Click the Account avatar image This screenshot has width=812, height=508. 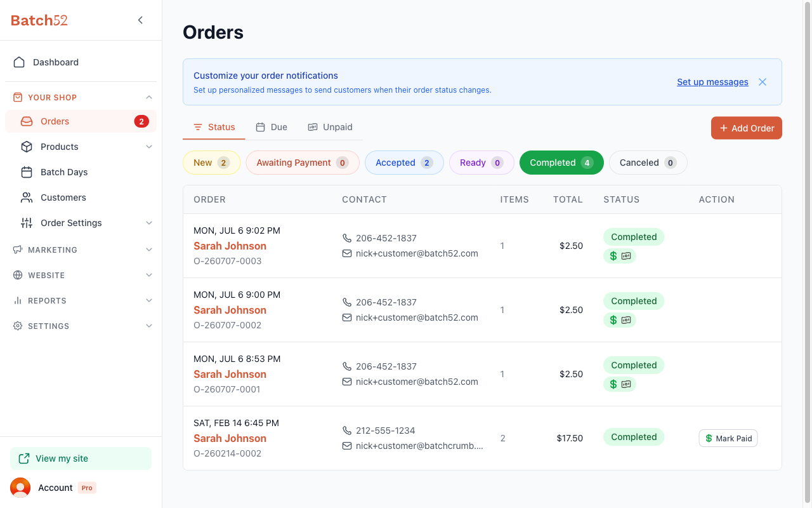[x=20, y=488]
